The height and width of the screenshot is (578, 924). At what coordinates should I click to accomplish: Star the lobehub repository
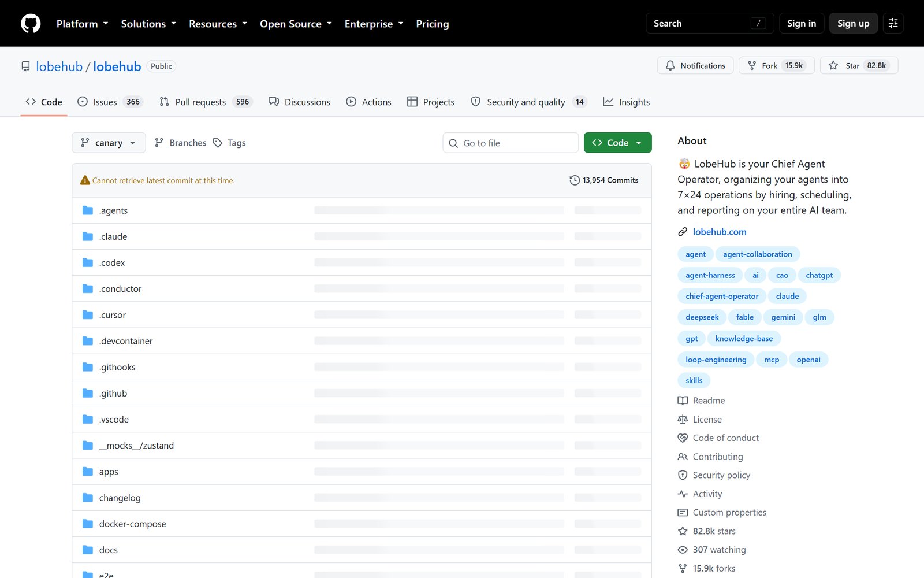point(859,65)
